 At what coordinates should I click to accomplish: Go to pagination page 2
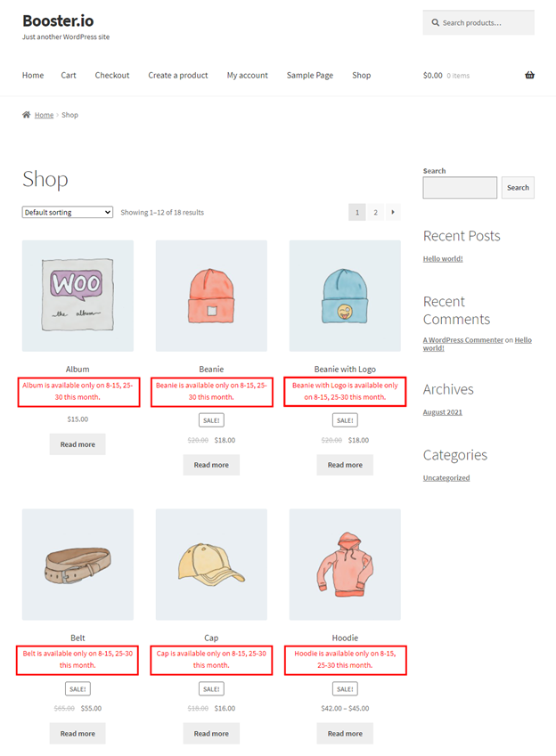pos(375,212)
